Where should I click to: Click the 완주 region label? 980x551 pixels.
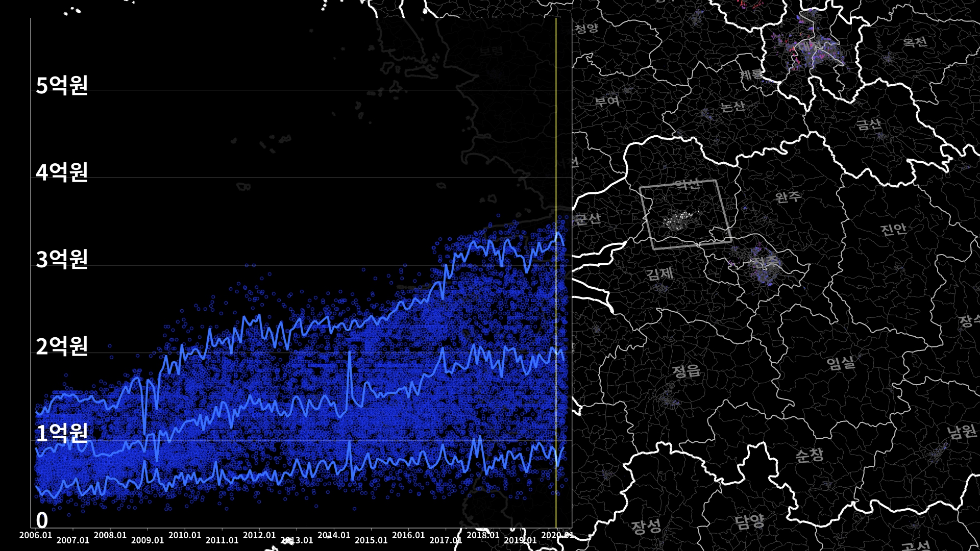coord(788,196)
